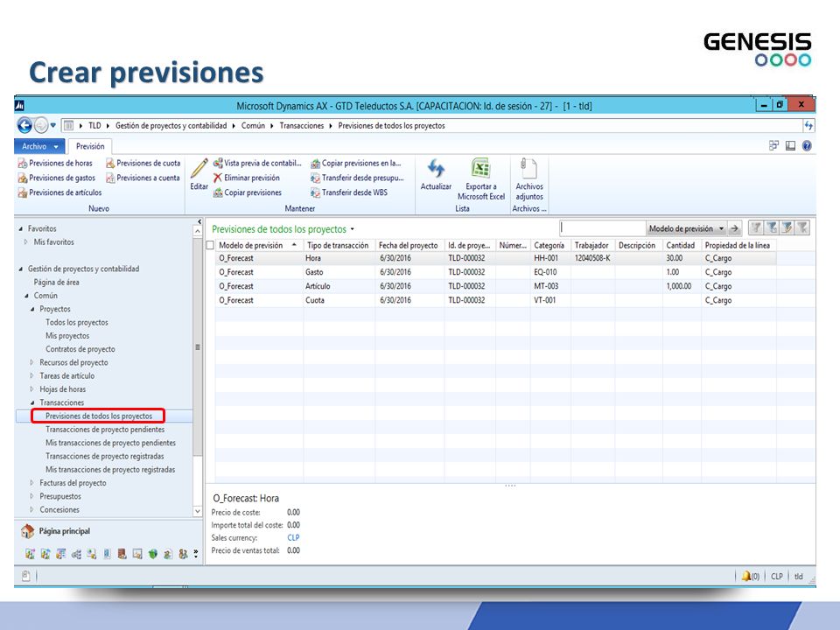Sort by the Tipo de transacción column

(x=339, y=245)
